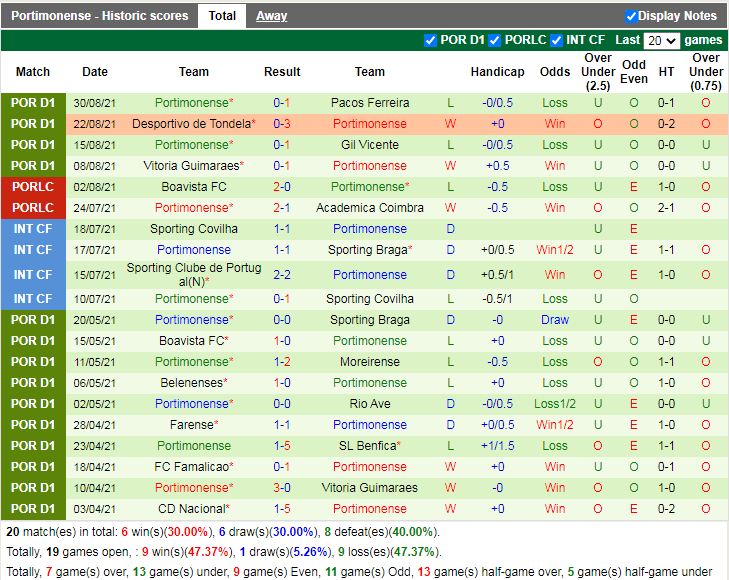Select the 2-1 half-time score on 24/07/21
The height and width of the screenshot is (580, 729).
(x=666, y=207)
